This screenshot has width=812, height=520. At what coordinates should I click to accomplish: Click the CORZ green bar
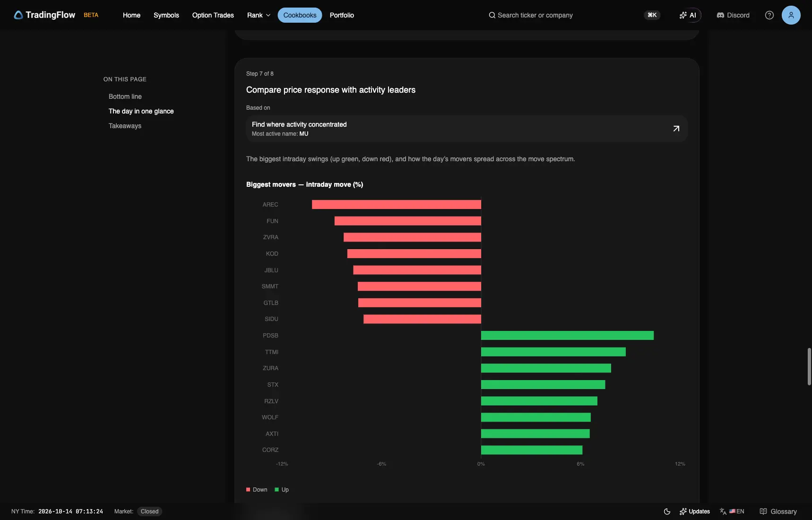click(532, 450)
